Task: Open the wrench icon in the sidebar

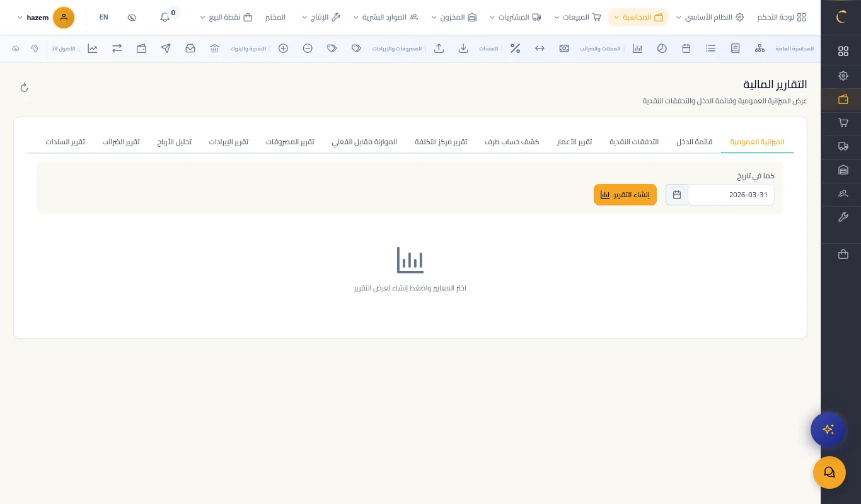Action: point(843,217)
